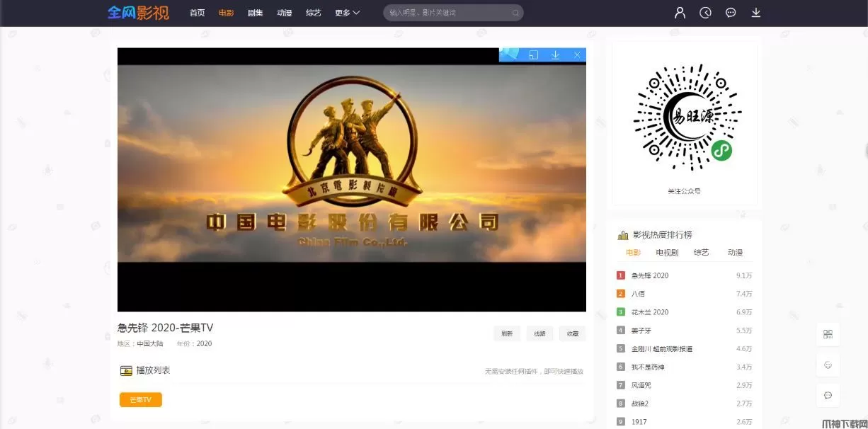Open viewing history via clock icon
The image size is (868, 429).
tap(704, 12)
